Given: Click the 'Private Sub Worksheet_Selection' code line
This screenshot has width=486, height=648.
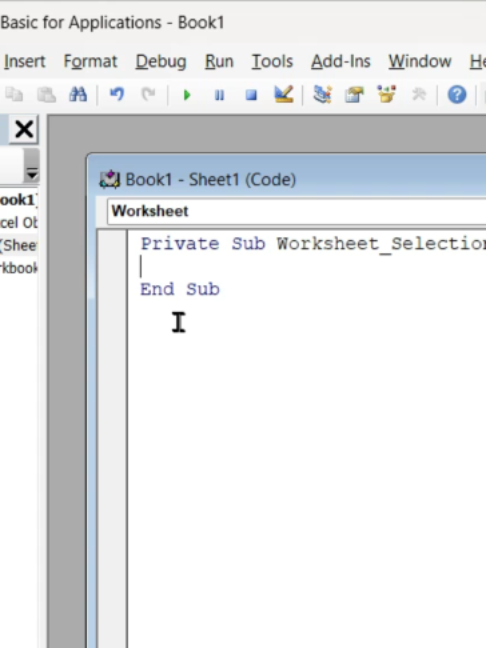Looking at the screenshot, I should click(313, 244).
